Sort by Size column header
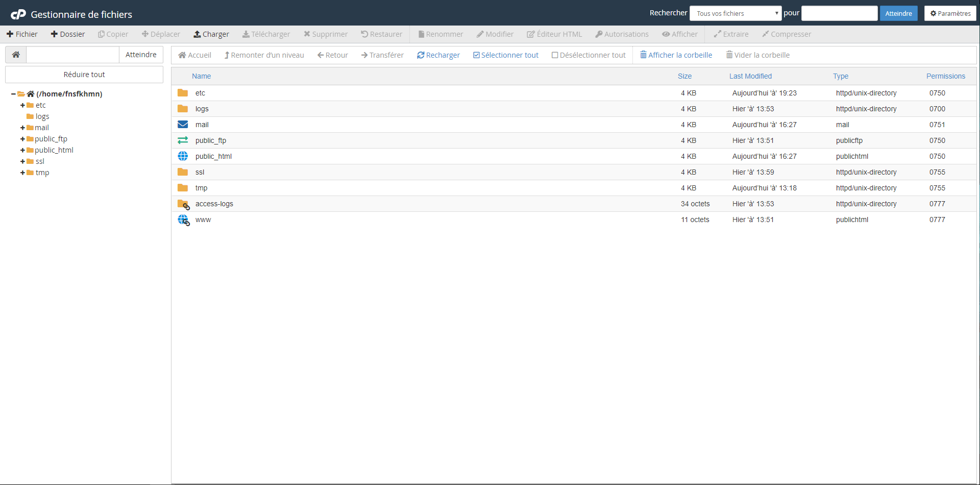This screenshot has height=485, width=980. (684, 76)
